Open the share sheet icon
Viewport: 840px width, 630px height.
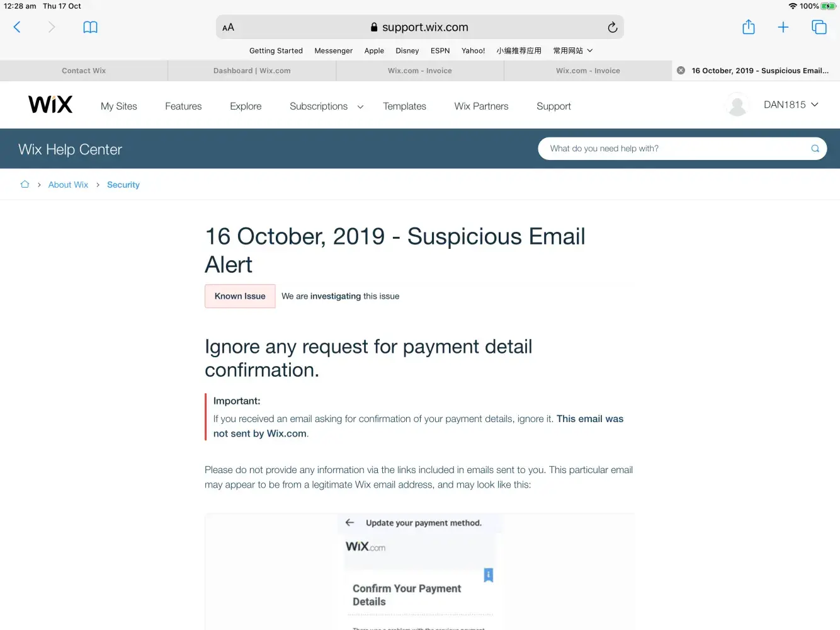click(748, 27)
